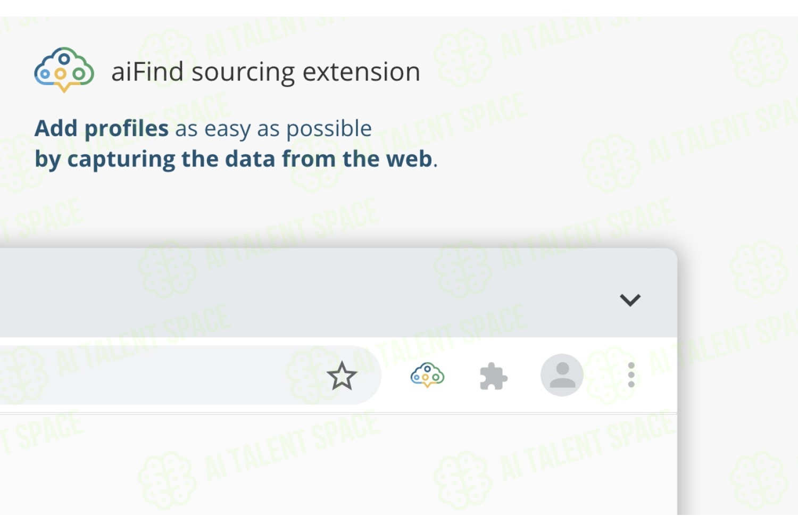Select the "aiFind sourcing extension" heading
The image size is (798, 532).
point(265,72)
